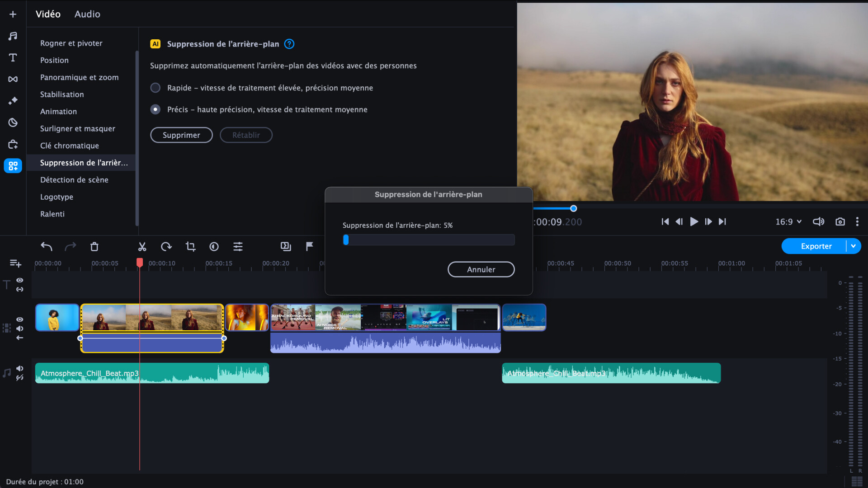This screenshot has width=868, height=488.
Task: Open the Titles text tool in sidebar
Action: (x=13, y=57)
